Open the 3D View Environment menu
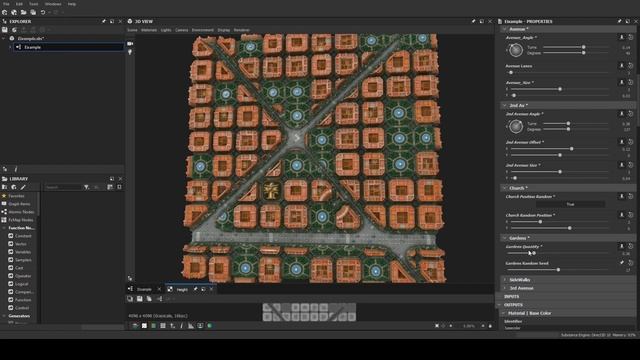 203,30
